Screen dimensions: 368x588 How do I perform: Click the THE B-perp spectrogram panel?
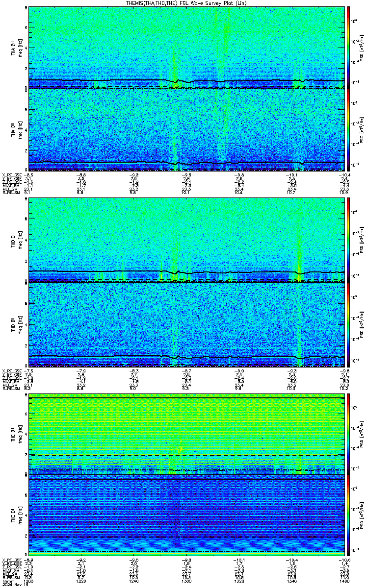(x=186, y=434)
